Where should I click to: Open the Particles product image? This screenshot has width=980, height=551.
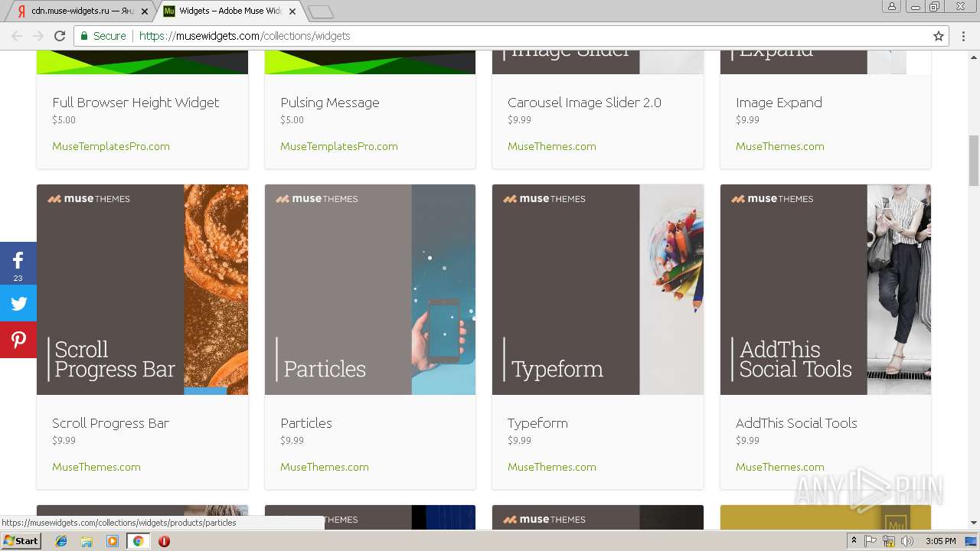click(x=370, y=289)
